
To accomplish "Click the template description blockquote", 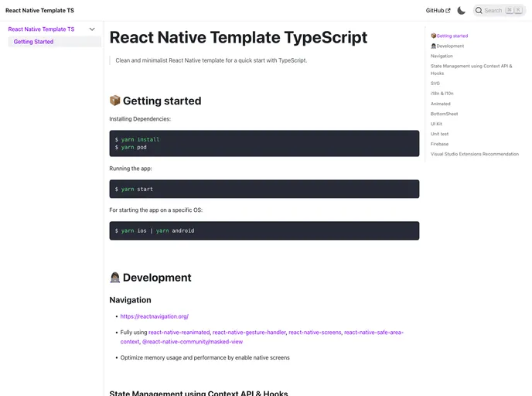I will pyautogui.click(x=211, y=60).
